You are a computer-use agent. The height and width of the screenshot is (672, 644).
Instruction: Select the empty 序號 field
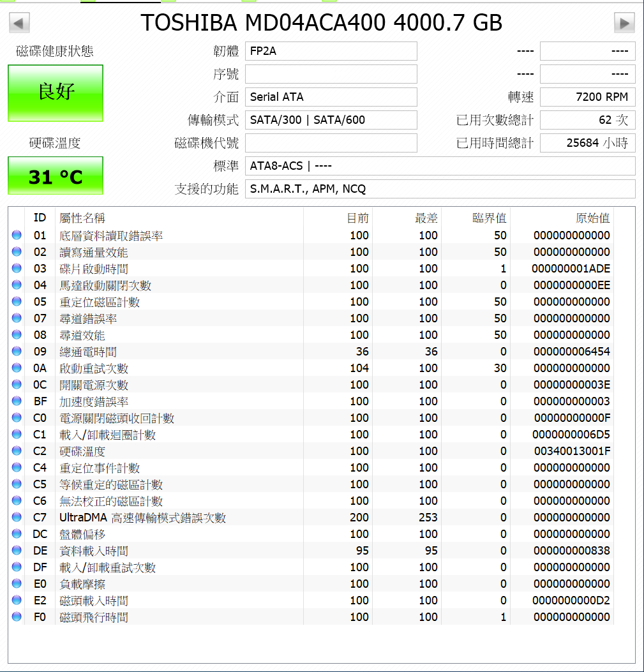pyautogui.click(x=331, y=74)
